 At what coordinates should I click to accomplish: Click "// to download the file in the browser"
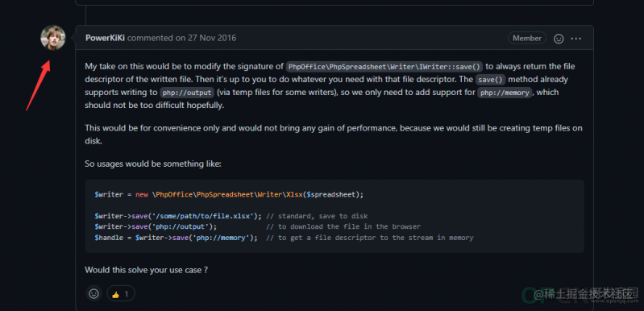pos(343,227)
